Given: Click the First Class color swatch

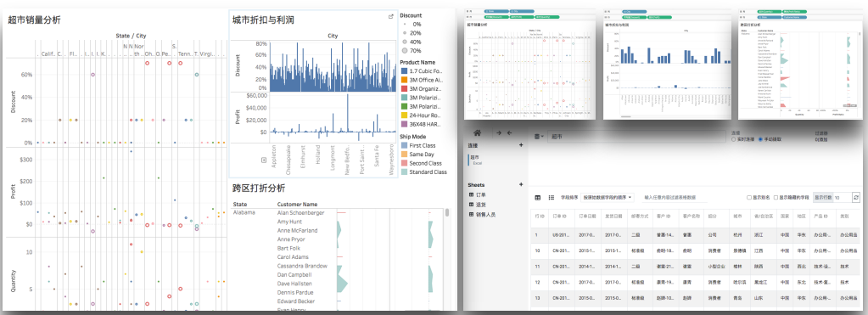Looking at the screenshot, I should tap(404, 145).
